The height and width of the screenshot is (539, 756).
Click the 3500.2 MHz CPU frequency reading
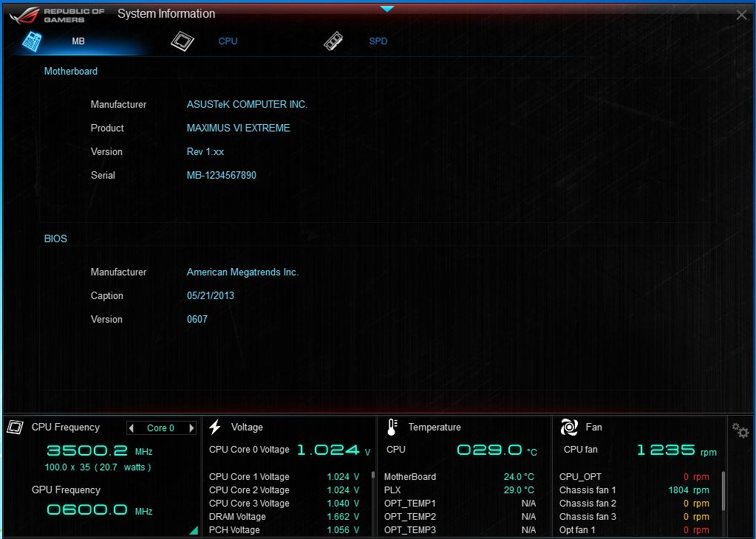click(x=99, y=451)
